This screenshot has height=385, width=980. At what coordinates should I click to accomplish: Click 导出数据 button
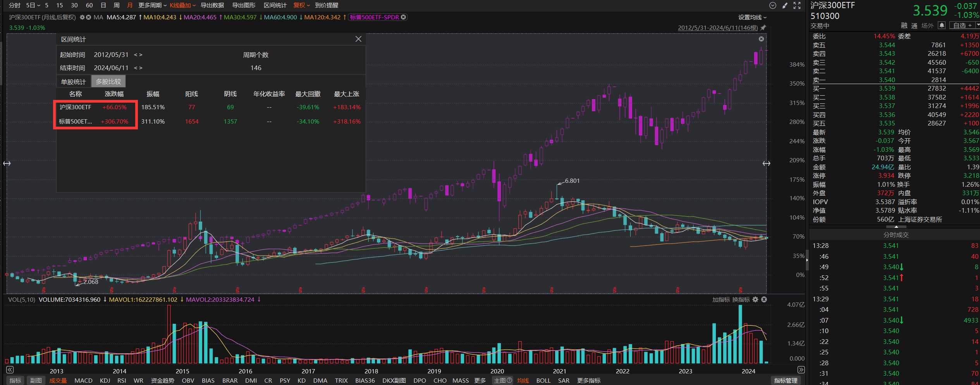212,5
